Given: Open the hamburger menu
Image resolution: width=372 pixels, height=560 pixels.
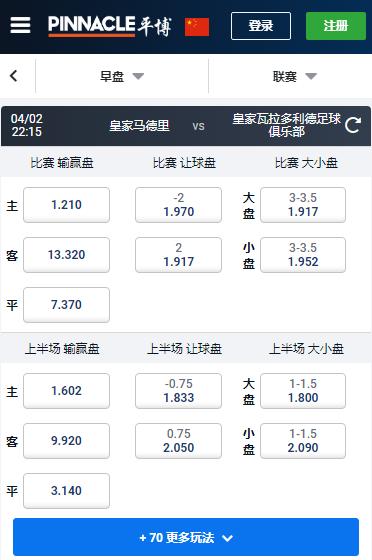Looking at the screenshot, I should pos(20,25).
